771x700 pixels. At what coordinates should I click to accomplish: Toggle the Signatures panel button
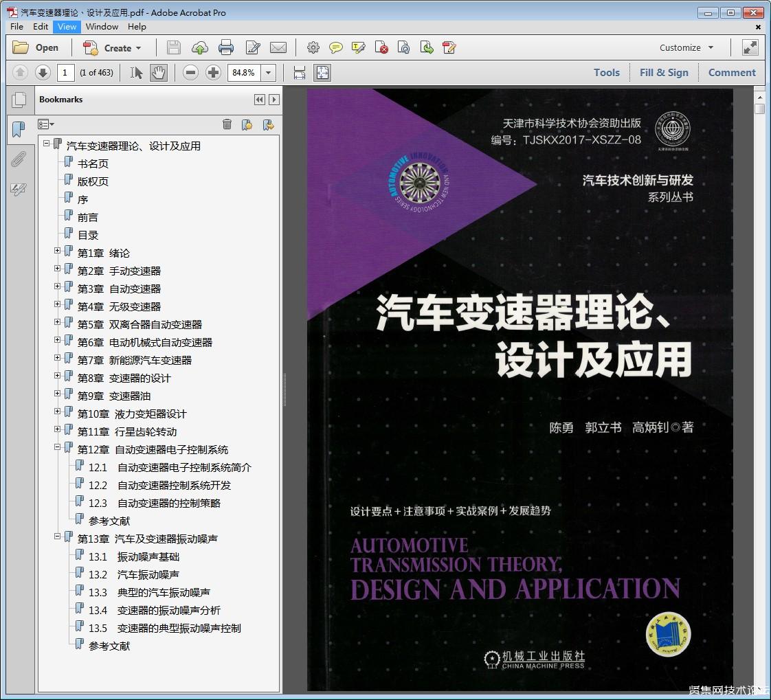(x=18, y=190)
